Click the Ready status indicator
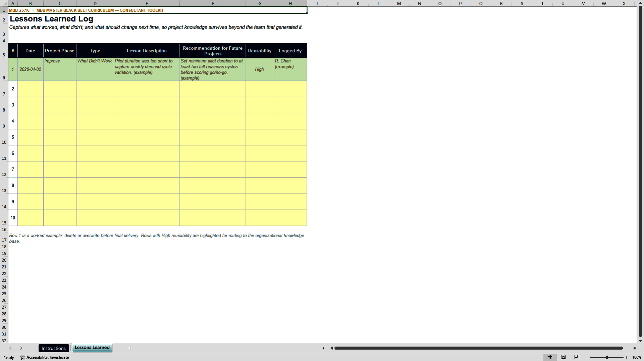This screenshot has width=644, height=361. click(x=9, y=358)
